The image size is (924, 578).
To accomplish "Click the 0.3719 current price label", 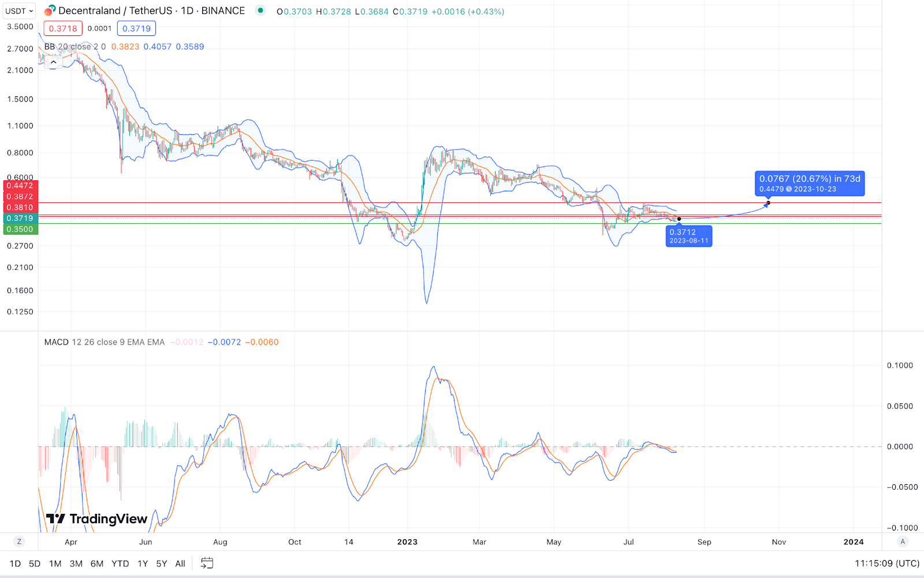I will (21, 218).
